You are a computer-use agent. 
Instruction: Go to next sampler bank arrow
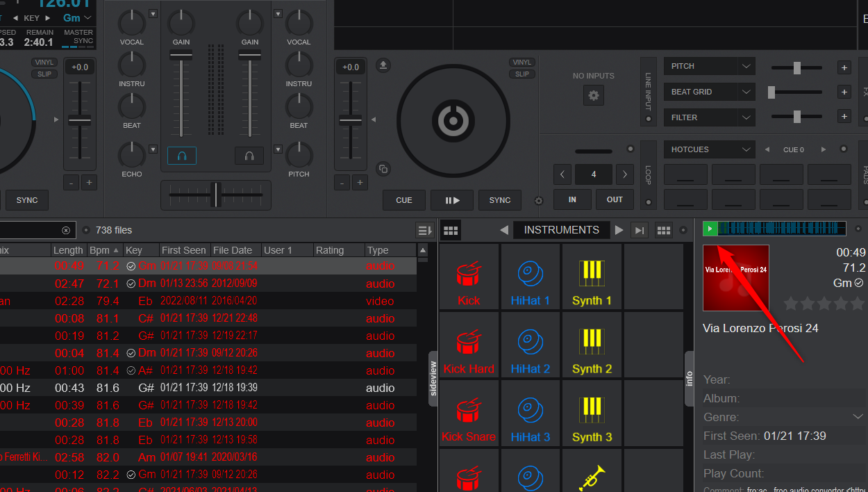tap(619, 230)
